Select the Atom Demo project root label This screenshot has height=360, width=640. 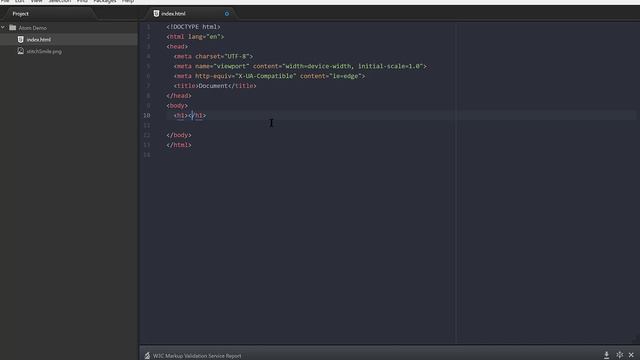pyautogui.click(x=33, y=28)
